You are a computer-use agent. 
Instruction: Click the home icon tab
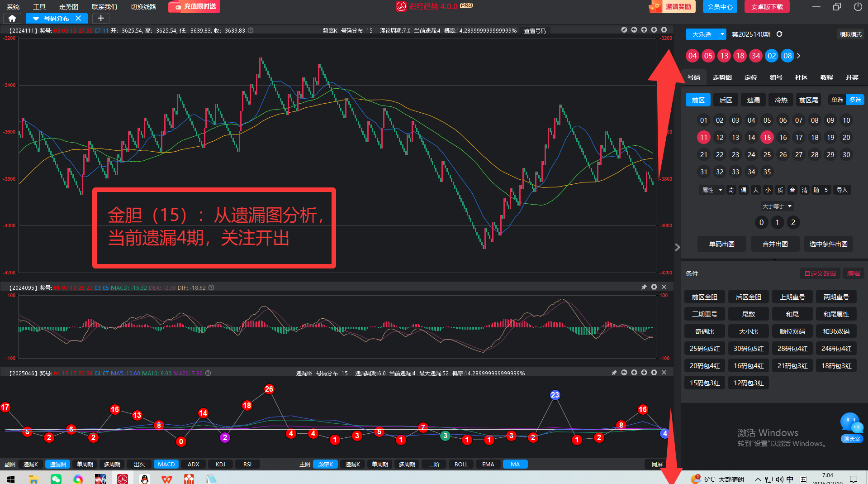tap(12, 19)
